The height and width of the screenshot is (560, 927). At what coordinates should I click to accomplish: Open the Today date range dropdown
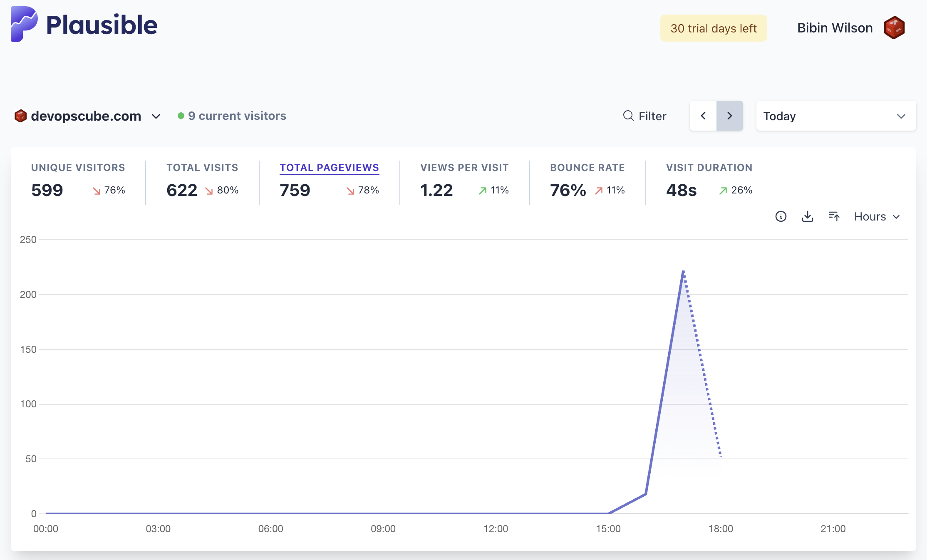[835, 116]
